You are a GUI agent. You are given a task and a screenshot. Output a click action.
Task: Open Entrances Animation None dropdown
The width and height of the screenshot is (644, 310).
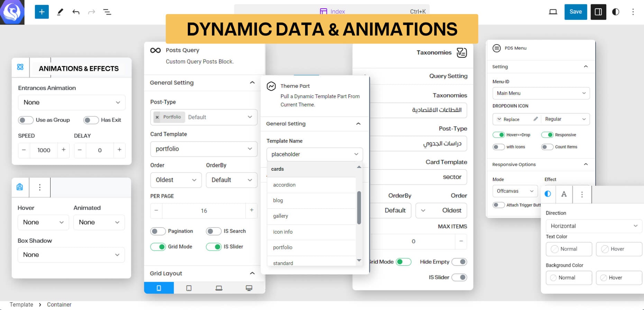pos(72,103)
